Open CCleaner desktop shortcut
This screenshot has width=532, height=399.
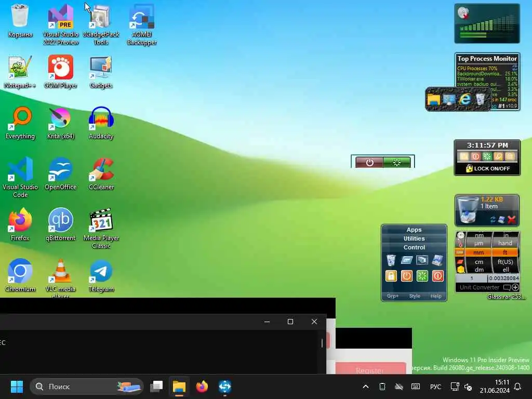click(101, 174)
